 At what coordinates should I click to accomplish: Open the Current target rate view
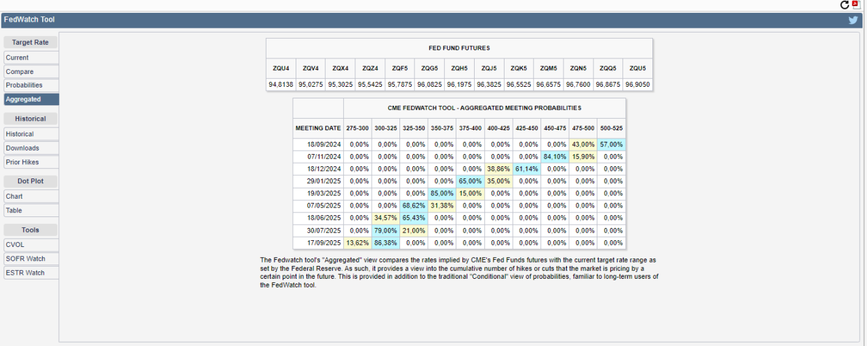[x=31, y=58]
